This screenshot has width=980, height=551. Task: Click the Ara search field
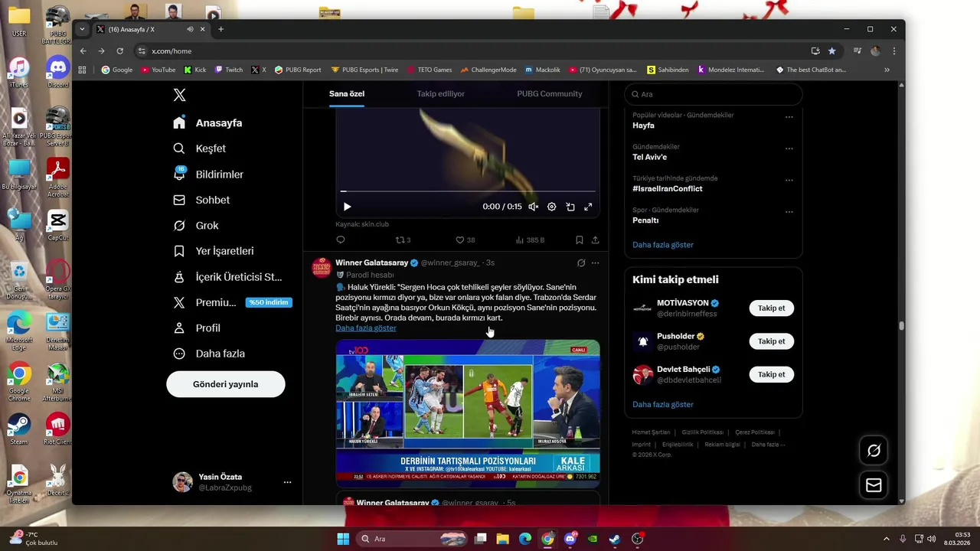pyautogui.click(x=714, y=94)
